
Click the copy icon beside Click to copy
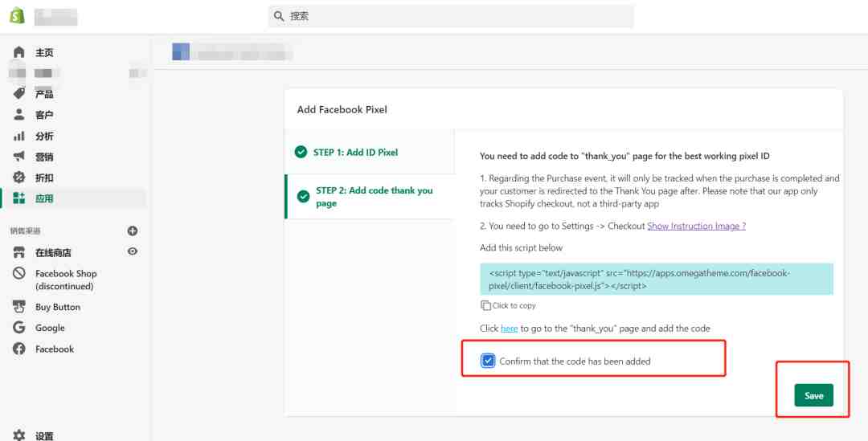point(485,305)
